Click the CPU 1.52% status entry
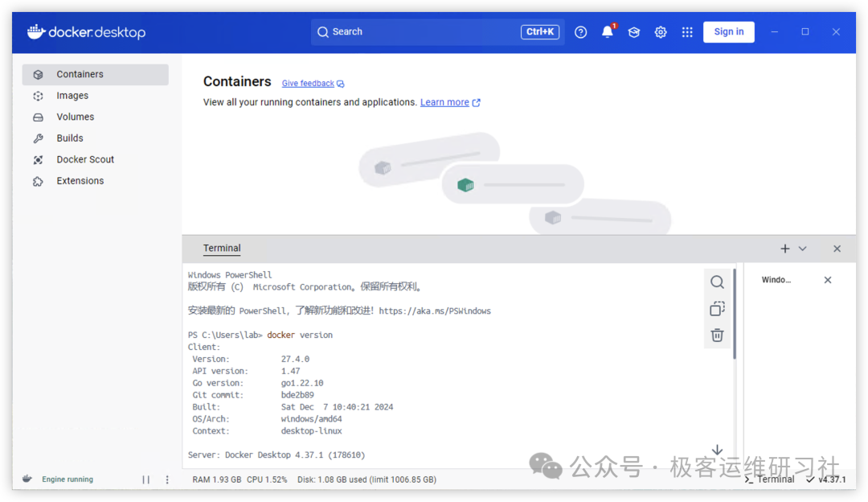This screenshot has height=502, width=868. coord(267,479)
